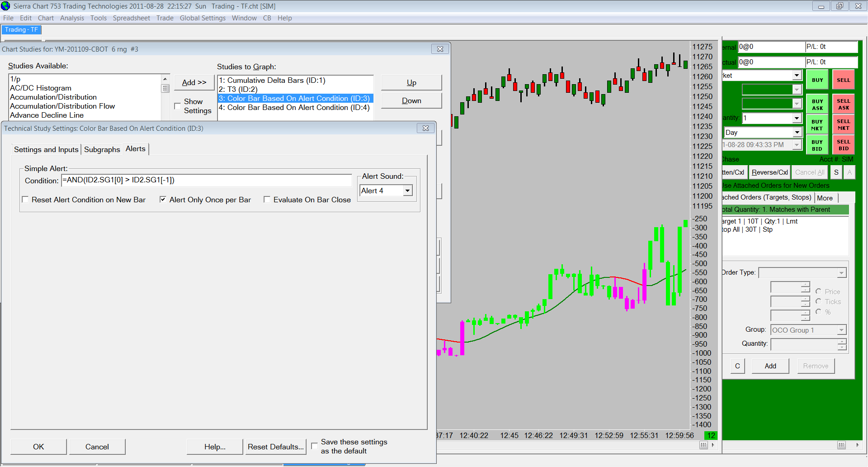Image resolution: width=868 pixels, height=467 pixels.
Task: Check Save these settings as the default
Action: coord(314,446)
